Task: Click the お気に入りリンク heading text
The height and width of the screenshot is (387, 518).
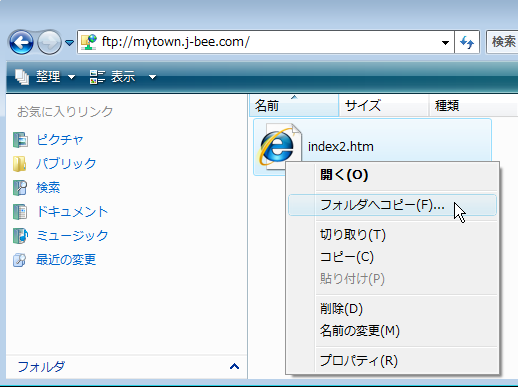Action: (65, 112)
